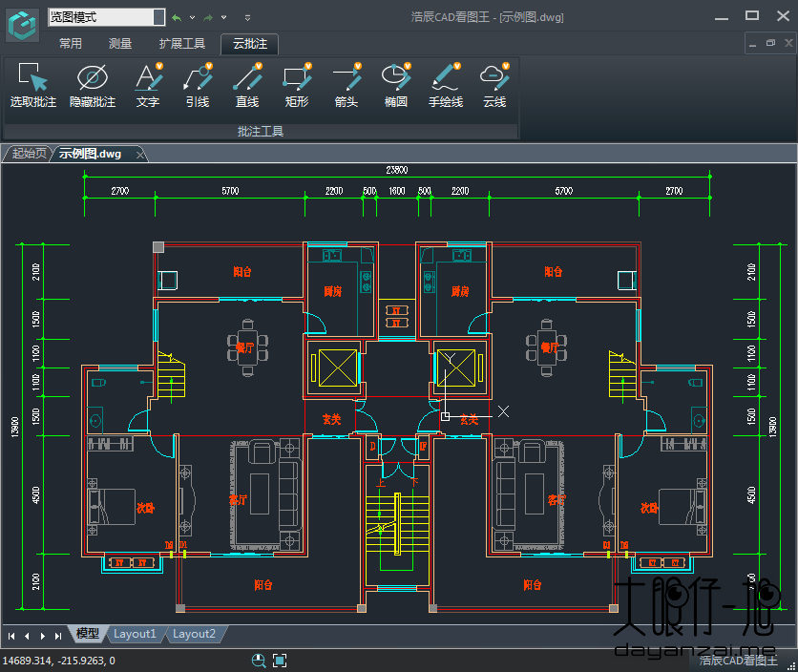Open the 扩展工具 ribbon tab

[x=181, y=43]
